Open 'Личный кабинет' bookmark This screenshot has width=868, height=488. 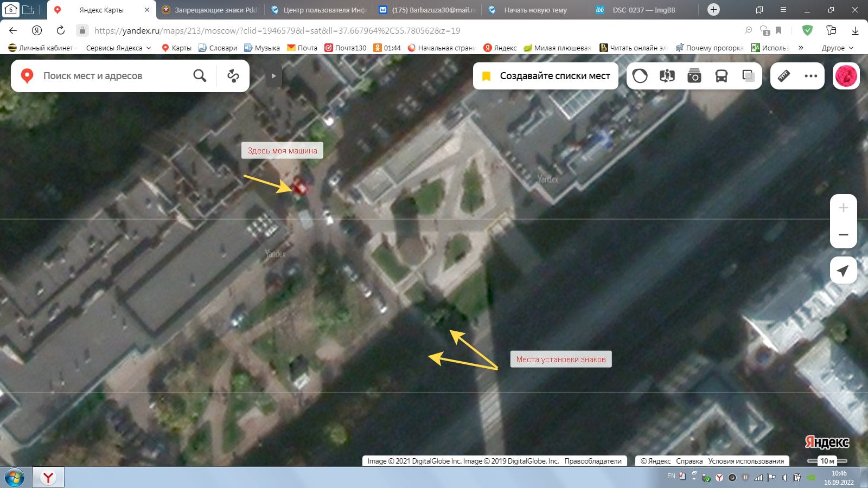click(41, 48)
